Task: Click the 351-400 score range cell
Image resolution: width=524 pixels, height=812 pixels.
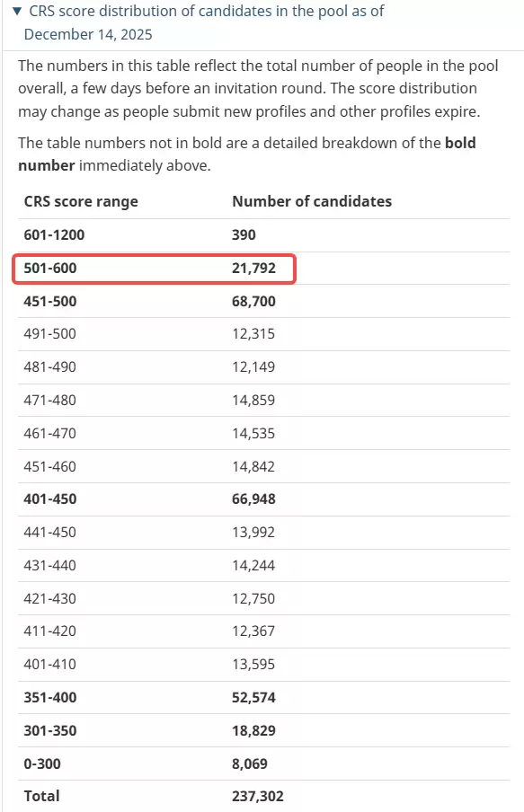Action: tap(50, 698)
